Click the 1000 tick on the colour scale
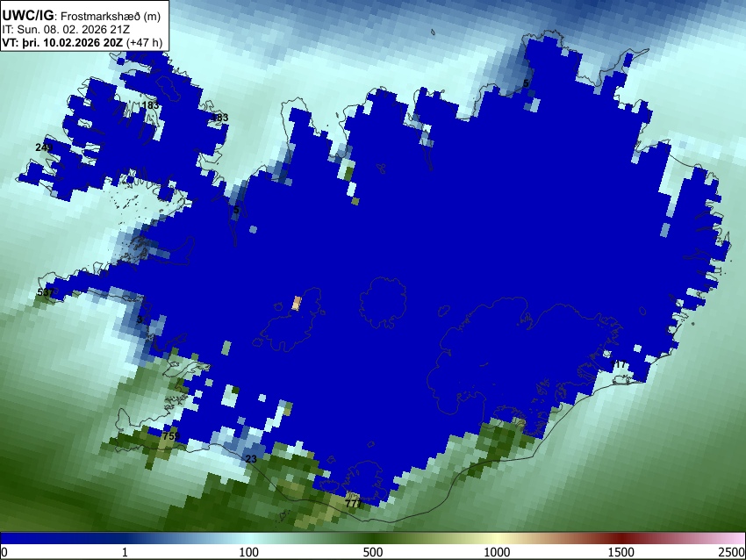 497,552
